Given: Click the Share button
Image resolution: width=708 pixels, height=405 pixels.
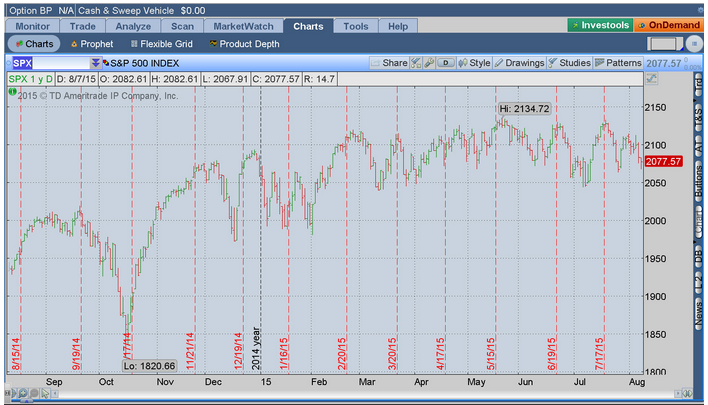Looking at the screenshot, I should click(389, 63).
